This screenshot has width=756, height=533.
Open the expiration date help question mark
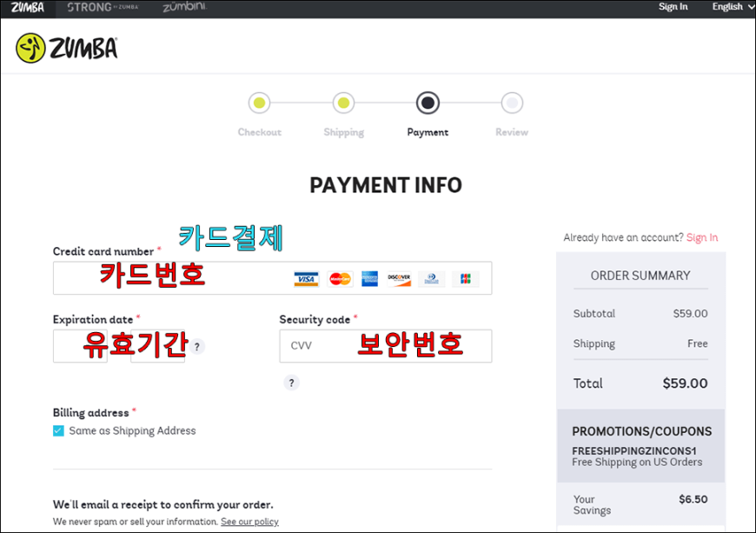(x=196, y=346)
